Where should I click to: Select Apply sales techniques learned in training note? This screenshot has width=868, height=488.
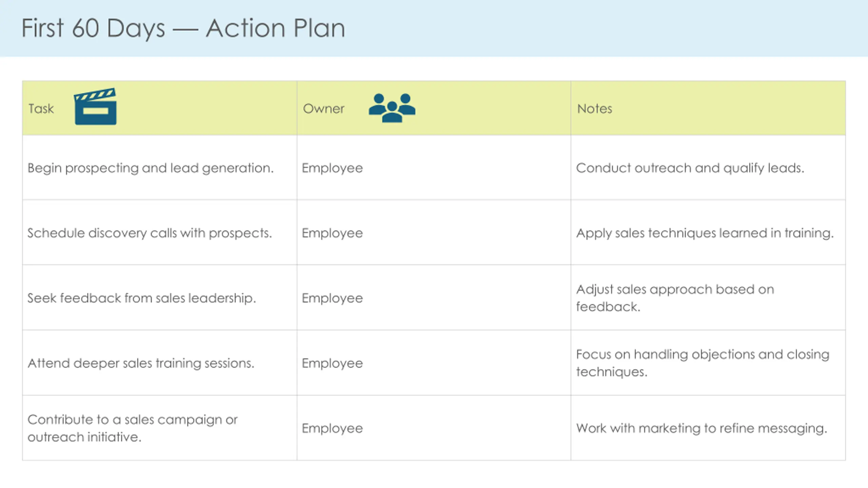(x=705, y=233)
